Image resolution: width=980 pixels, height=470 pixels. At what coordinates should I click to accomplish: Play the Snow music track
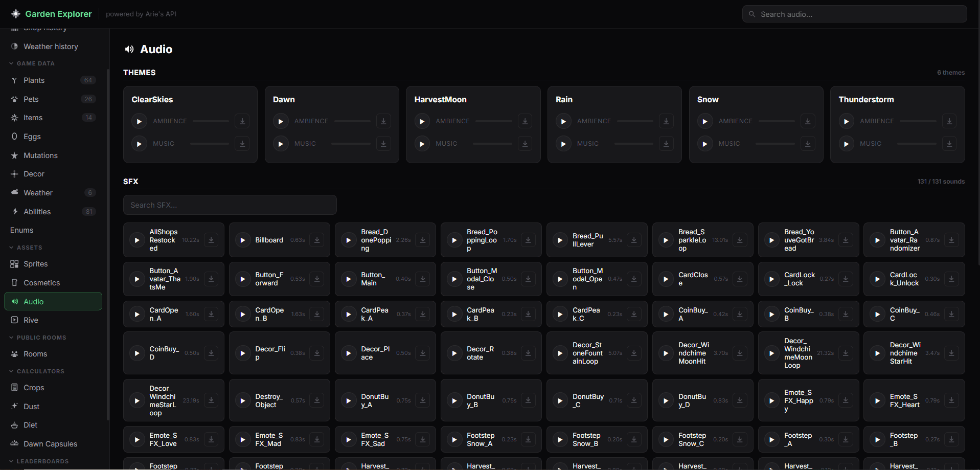point(705,144)
